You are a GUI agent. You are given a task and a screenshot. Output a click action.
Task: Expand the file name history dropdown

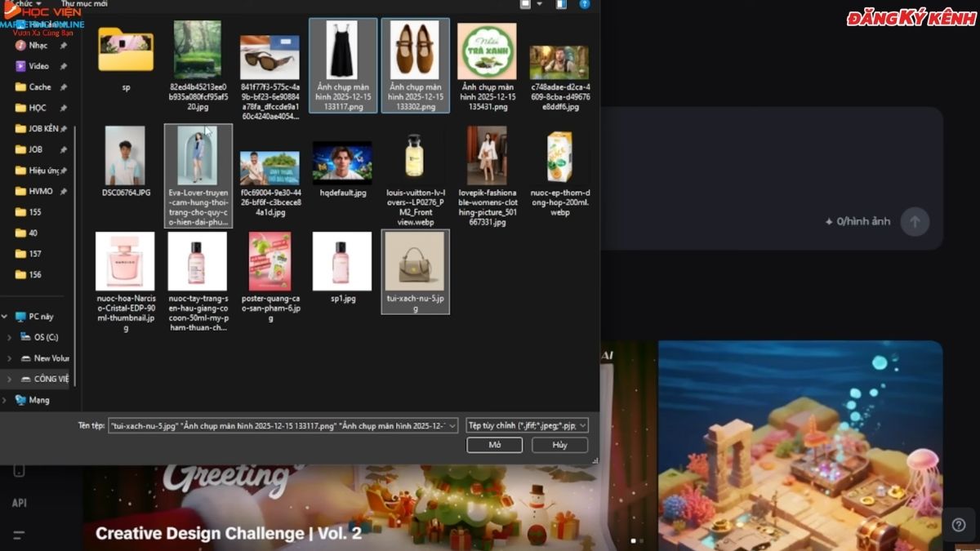[x=452, y=425]
